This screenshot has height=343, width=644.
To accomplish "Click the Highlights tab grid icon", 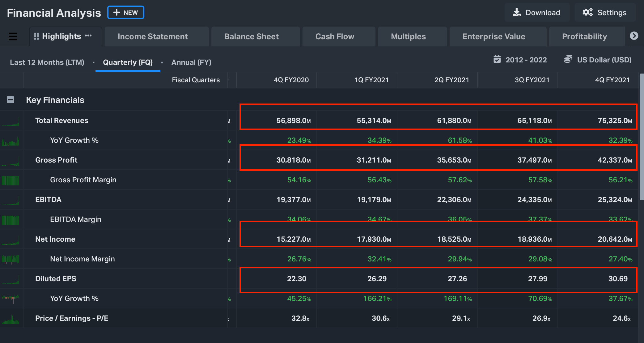I will (x=36, y=36).
